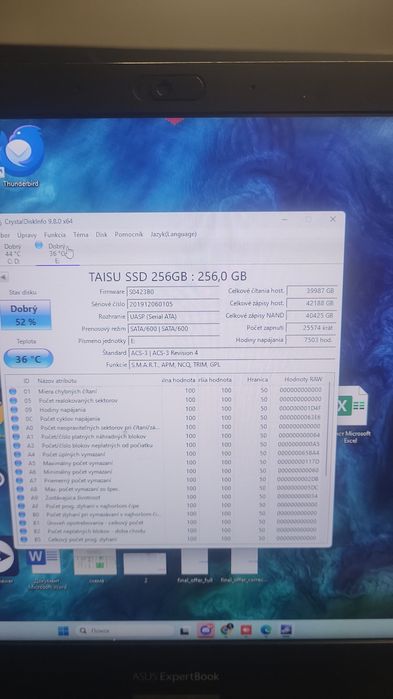
Task: Close the CrystalDiskInfo window
Action: 333,219
